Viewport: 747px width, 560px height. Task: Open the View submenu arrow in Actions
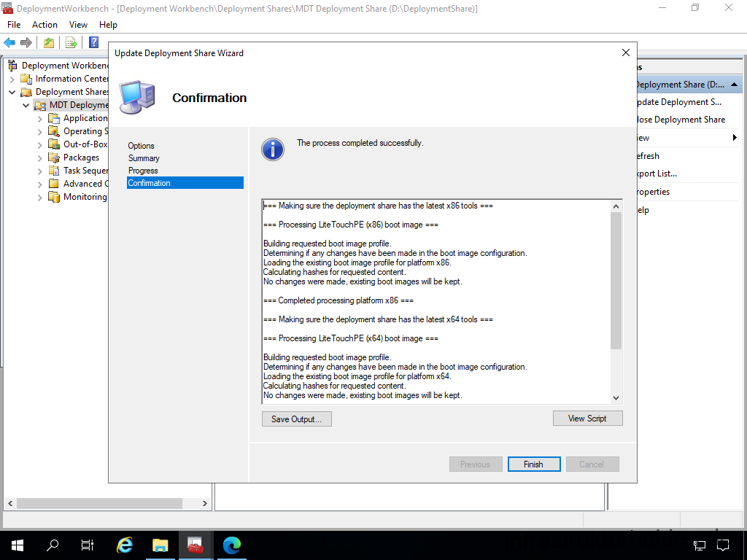[735, 138]
